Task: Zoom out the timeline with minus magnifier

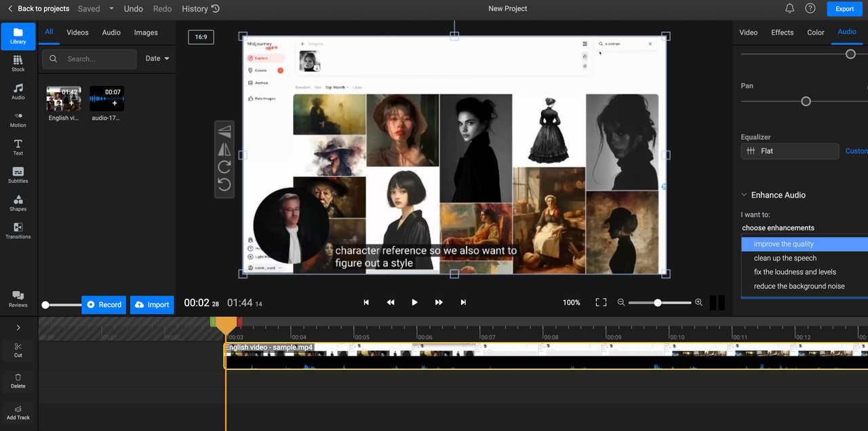Action: point(620,302)
